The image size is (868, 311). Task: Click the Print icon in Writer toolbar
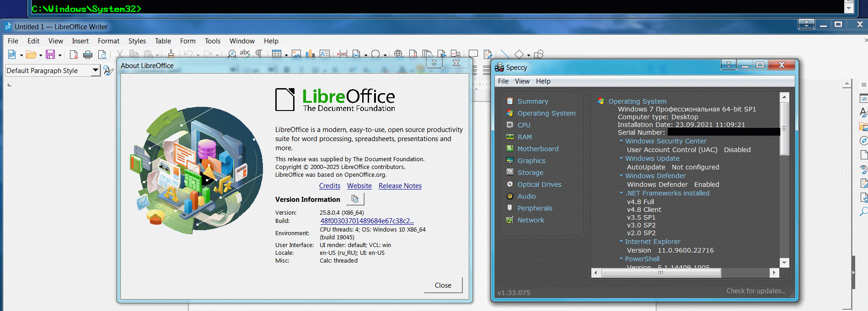(88, 55)
